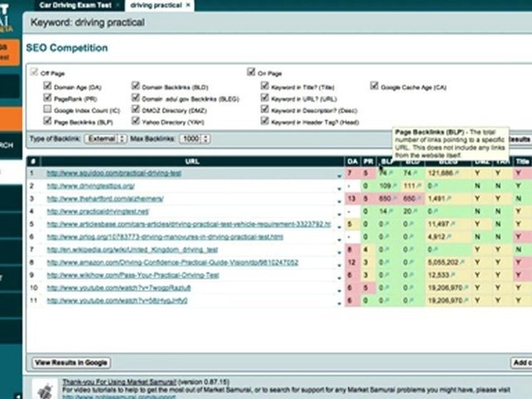Open the Type of Backlink dropdown

(105, 139)
